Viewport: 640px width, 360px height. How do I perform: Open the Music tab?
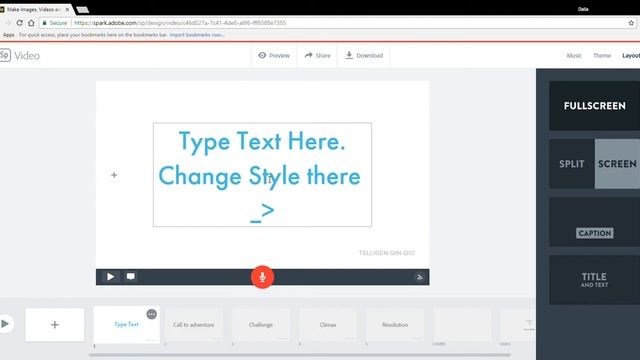click(574, 56)
